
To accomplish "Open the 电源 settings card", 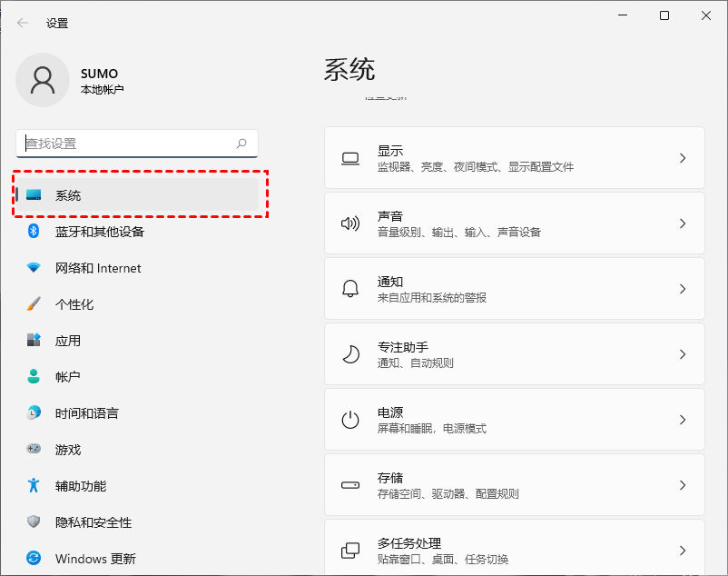I will [x=515, y=420].
